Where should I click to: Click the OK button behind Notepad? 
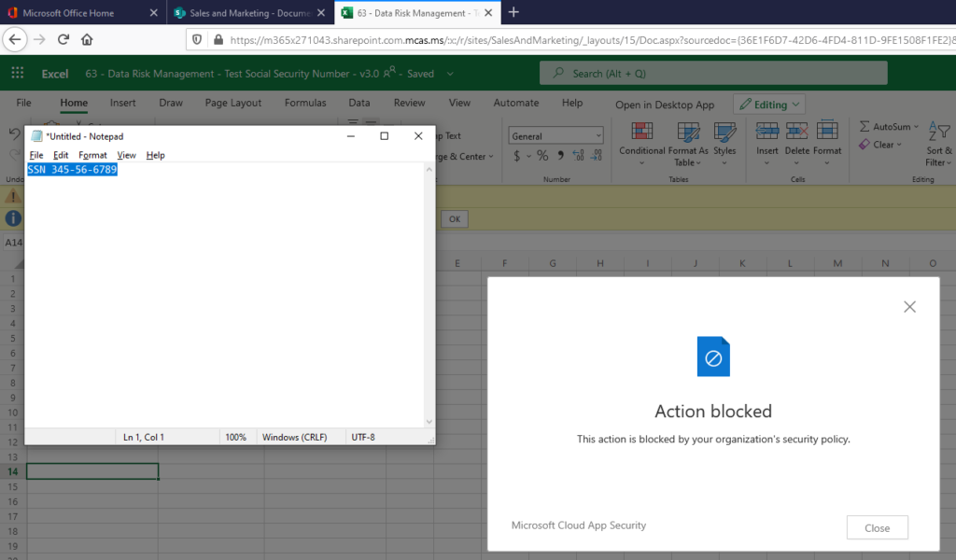pyautogui.click(x=454, y=218)
